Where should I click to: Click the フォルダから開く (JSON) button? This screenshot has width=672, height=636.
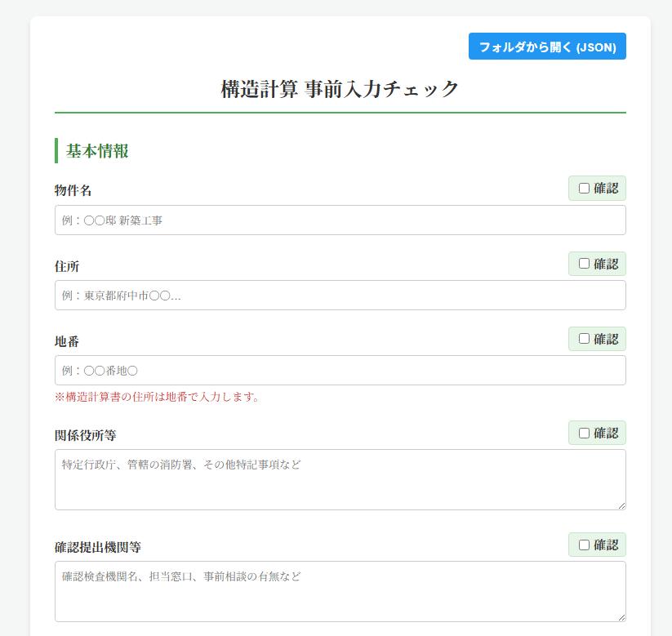click(x=547, y=47)
